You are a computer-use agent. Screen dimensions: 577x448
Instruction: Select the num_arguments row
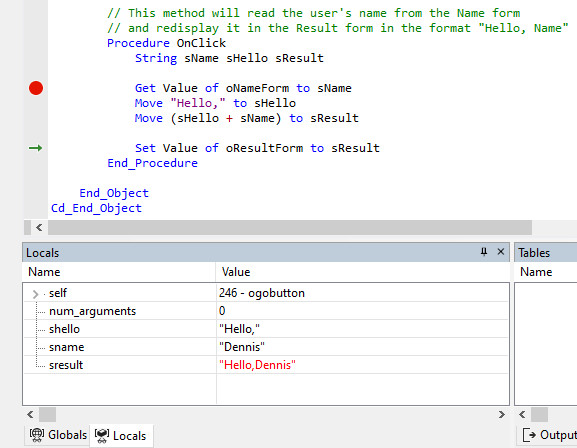(x=266, y=311)
